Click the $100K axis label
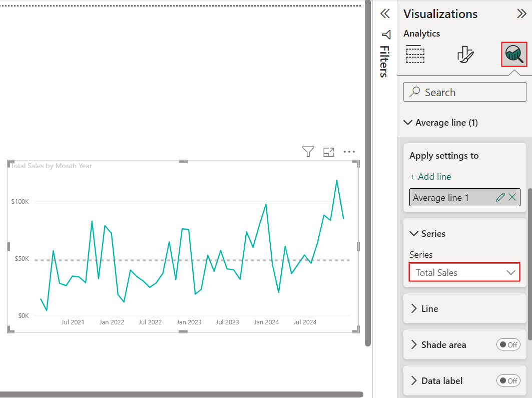Image resolution: width=532 pixels, height=398 pixels. click(20, 202)
